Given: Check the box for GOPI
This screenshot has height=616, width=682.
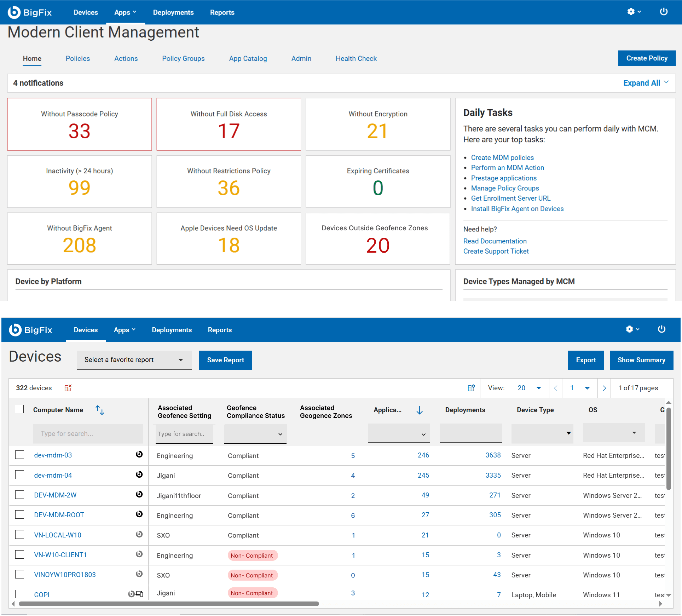Looking at the screenshot, I should coord(20,594).
